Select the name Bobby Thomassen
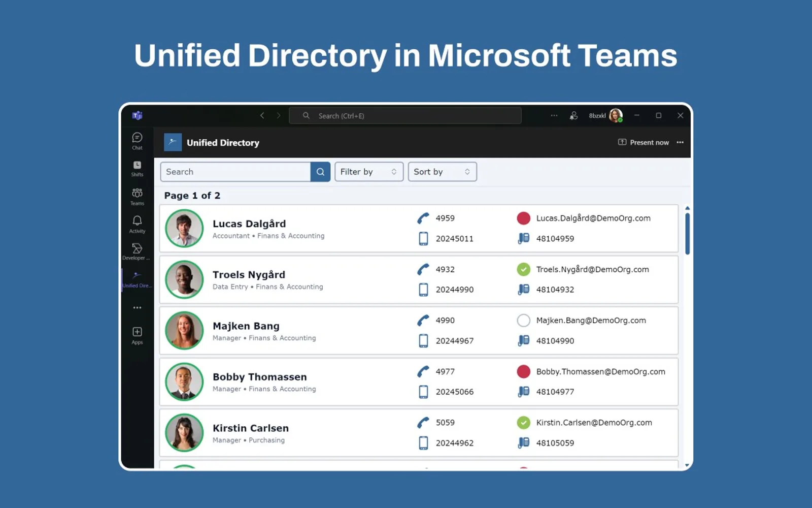The height and width of the screenshot is (508, 812). coord(260,377)
